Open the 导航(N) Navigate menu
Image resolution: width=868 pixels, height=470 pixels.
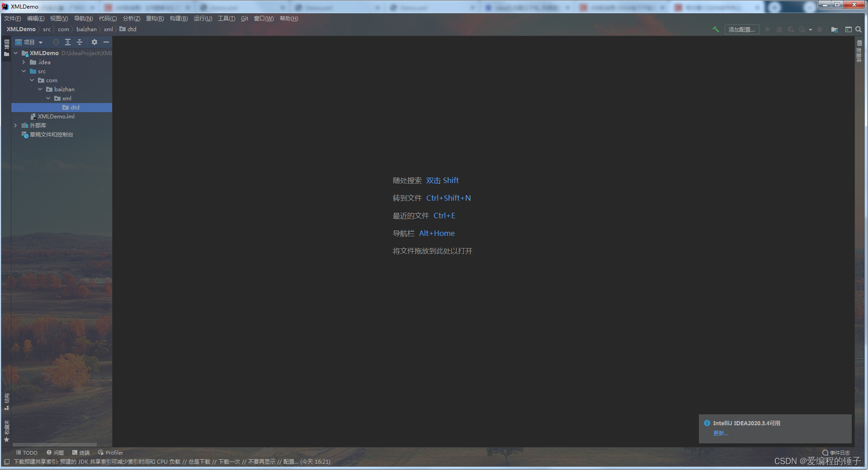[x=83, y=19]
